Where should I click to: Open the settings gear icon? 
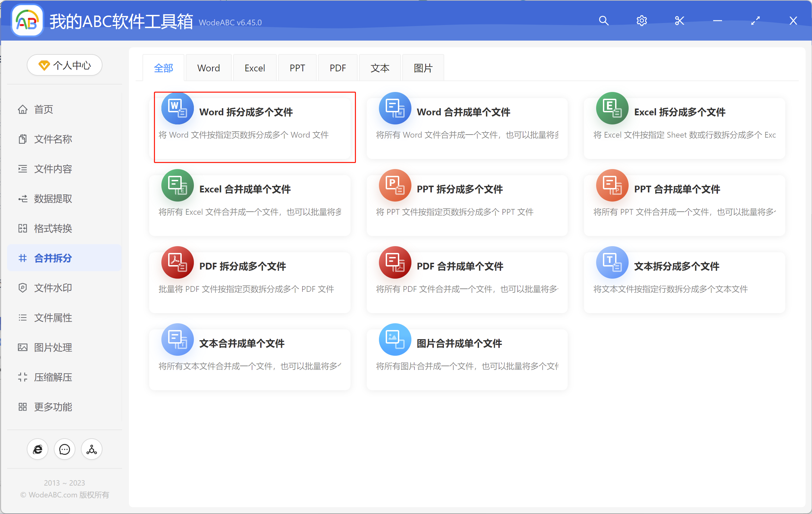point(641,21)
